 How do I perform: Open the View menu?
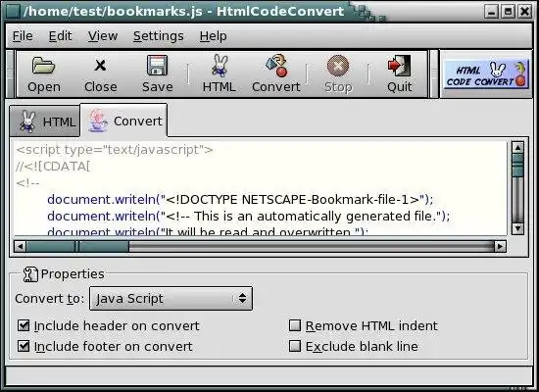pos(103,36)
